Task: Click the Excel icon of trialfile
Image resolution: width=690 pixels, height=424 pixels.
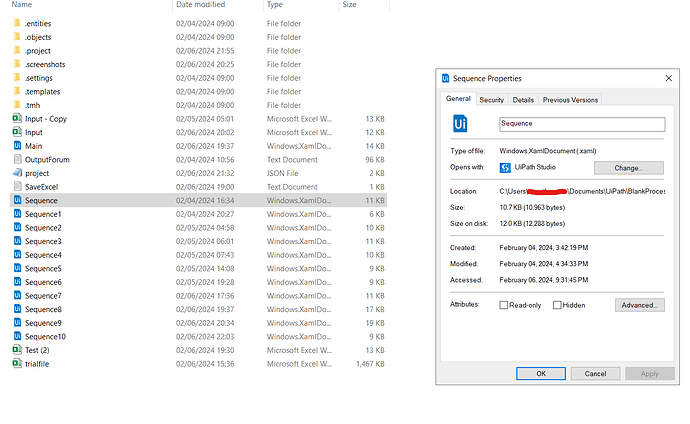Action: pos(17,364)
